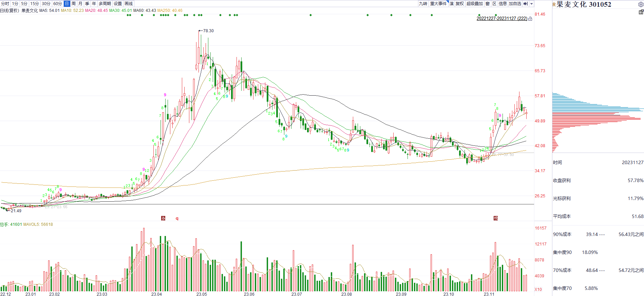Open the 信息 info button
Viewport: 644px width, 296px height.
503,3
